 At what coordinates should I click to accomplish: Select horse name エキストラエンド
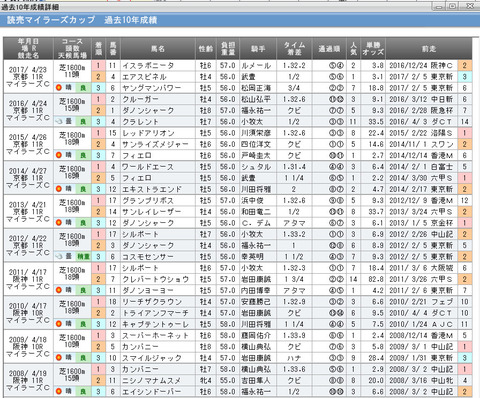click(152, 189)
